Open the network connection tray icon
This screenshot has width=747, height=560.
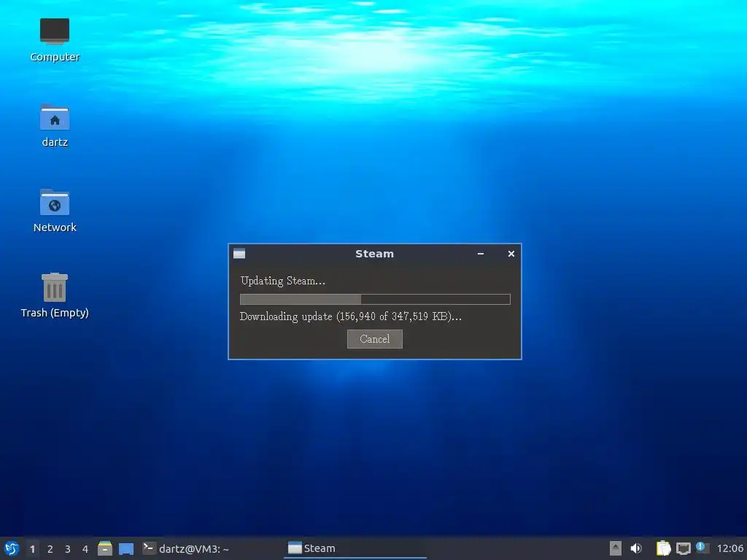tap(683, 548)
